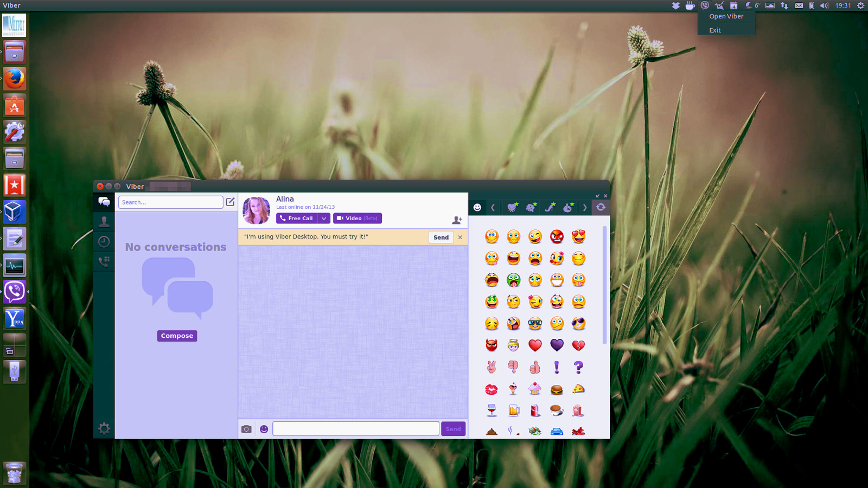Send the Viber Desktop invitation message
Image resolution: width=868 pixels, height=488 pixels.
coord(441,237)
